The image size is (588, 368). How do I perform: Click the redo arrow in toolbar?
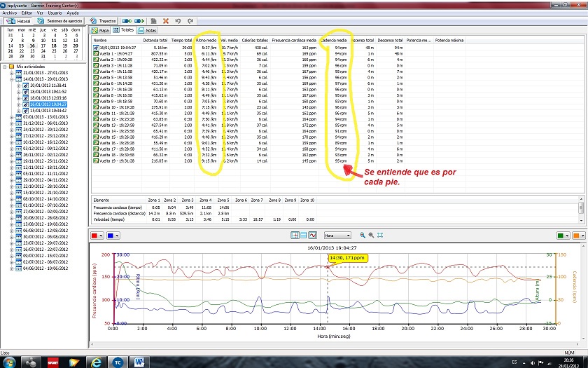(x=190, y=21)
